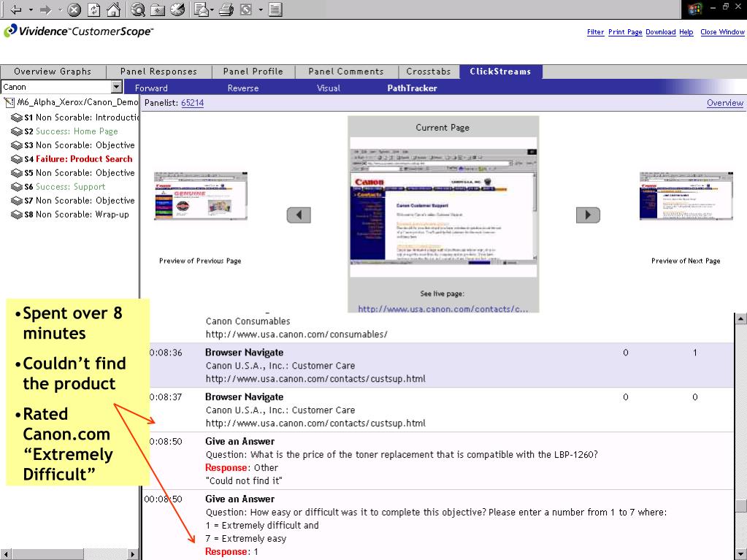Click the Vividence CustomerScope logo

point(79,31)
